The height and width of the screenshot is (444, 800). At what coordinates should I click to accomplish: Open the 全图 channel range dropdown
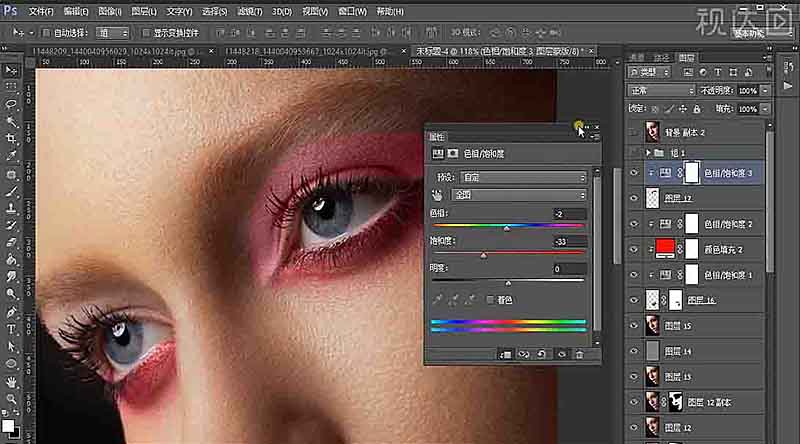[x=519, y=195]
